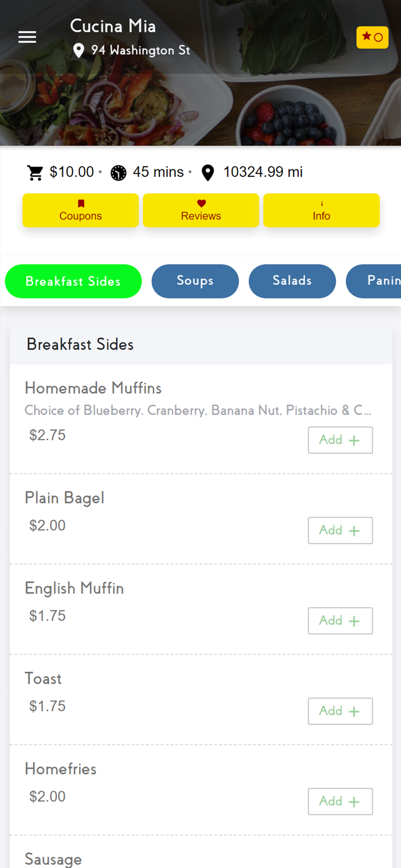The image size is (401, 868).
Task: Click the Cucina Mia restaurant title
Action: (113, 26)
